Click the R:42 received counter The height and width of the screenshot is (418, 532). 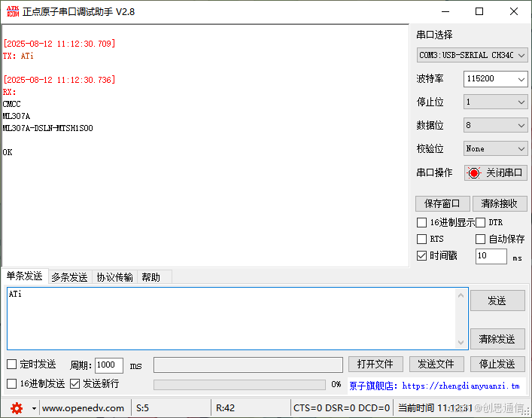[x=225, y=408]
